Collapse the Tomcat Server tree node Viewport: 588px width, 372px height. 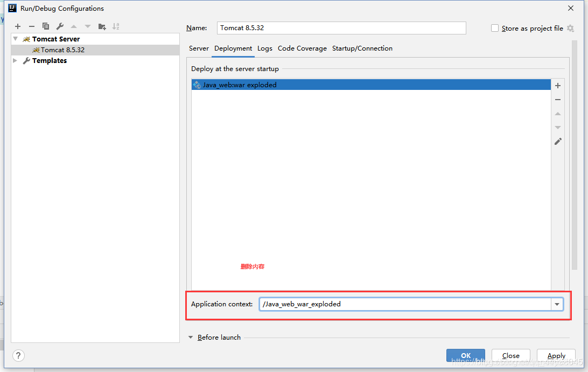(x=16, y=39)
